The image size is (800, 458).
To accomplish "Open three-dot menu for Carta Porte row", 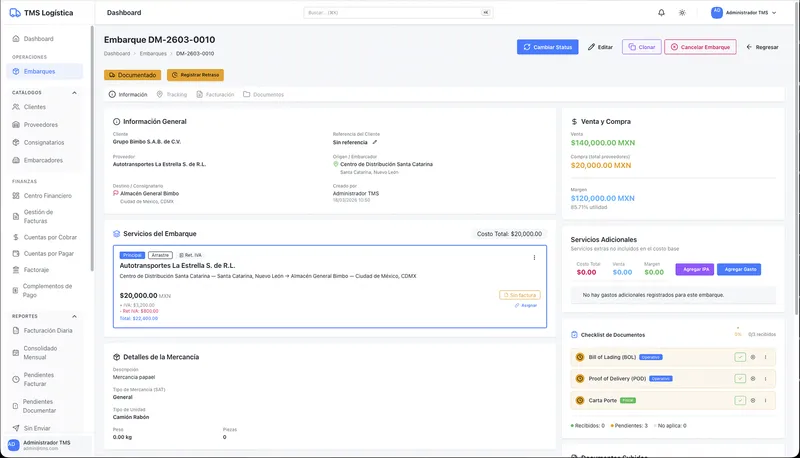I will click(766, 400).
